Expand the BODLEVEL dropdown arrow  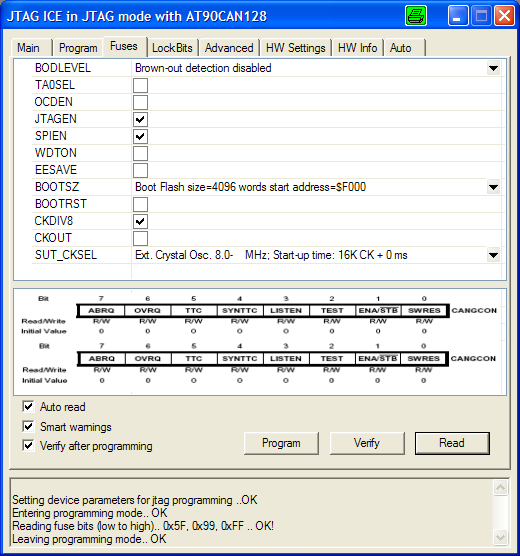pyautogui.click(x=493, y=68)
